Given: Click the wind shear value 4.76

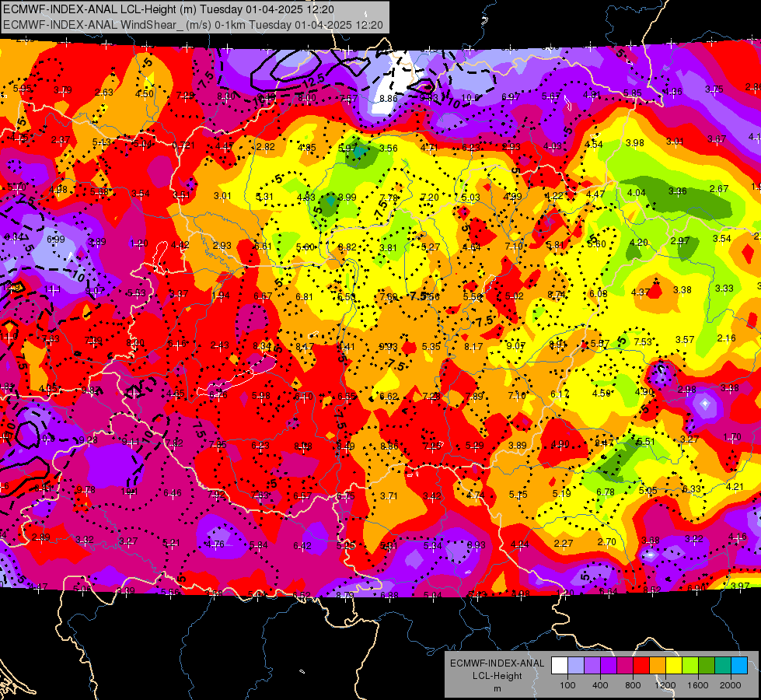Looking at the screenshot, I should [x=215, y=544].
